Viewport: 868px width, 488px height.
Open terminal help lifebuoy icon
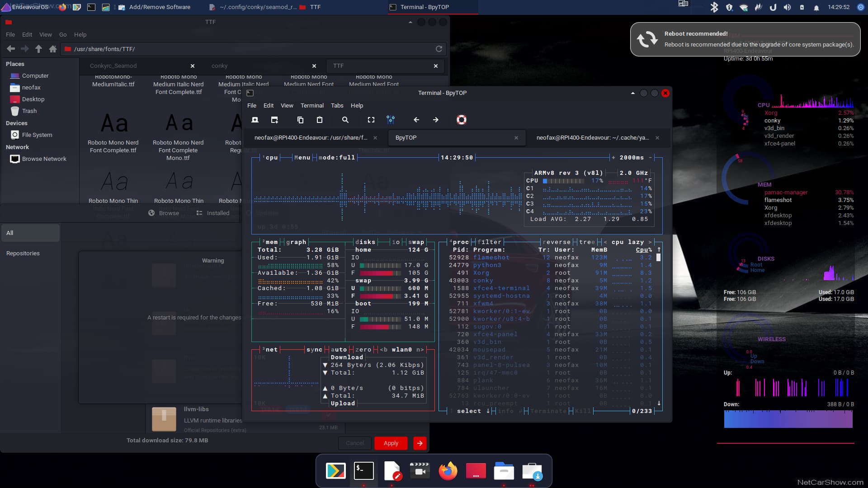461,120
